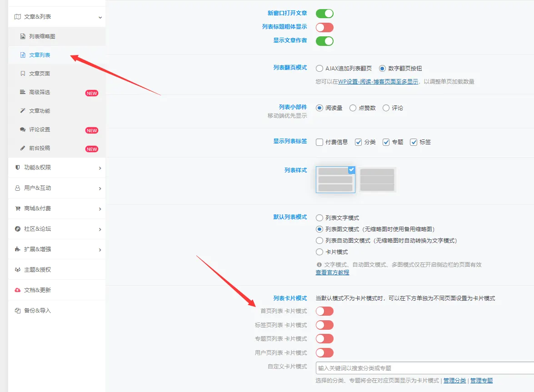Uncheck the 专题 checkbox
The height and width of the screenshot is (392, 534).
386,142
